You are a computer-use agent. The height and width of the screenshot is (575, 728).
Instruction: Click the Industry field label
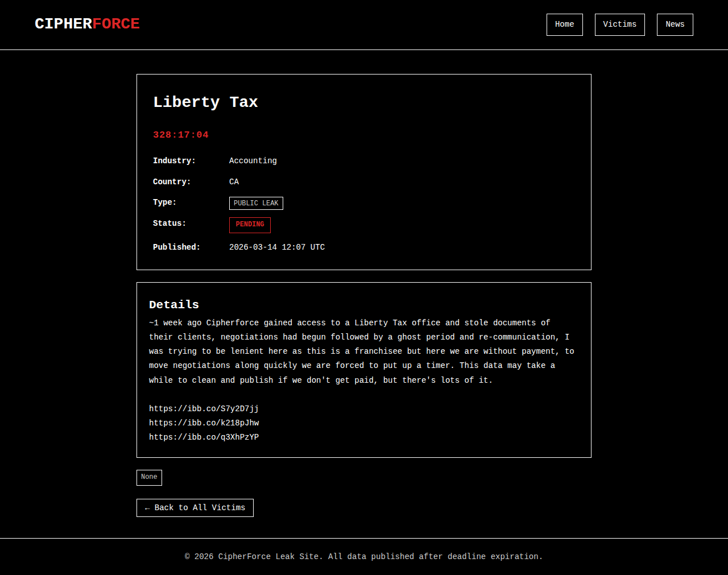click(x=174, y=161)
